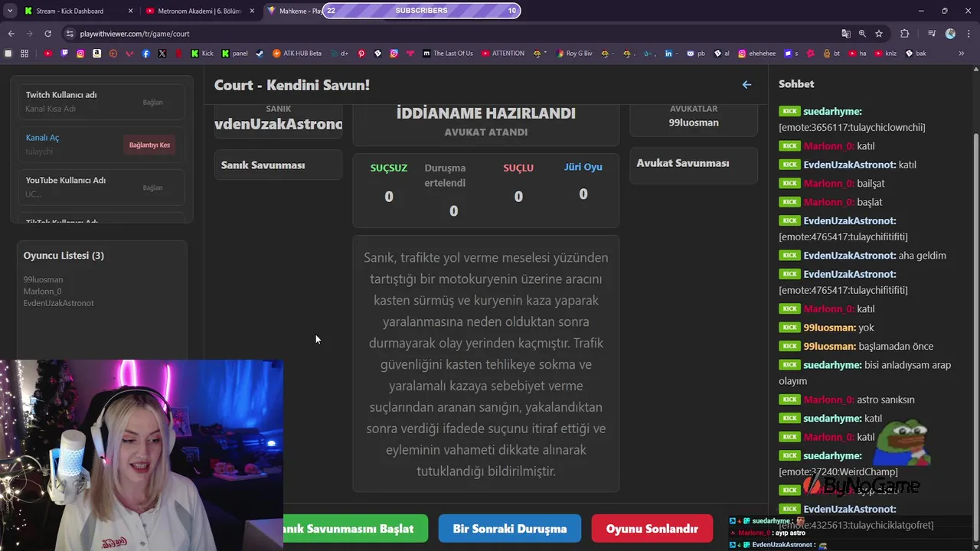Screen dimensions: 980x551
Task: Show more bookmarks overflow chevron
Action: [x=961, y=54]
